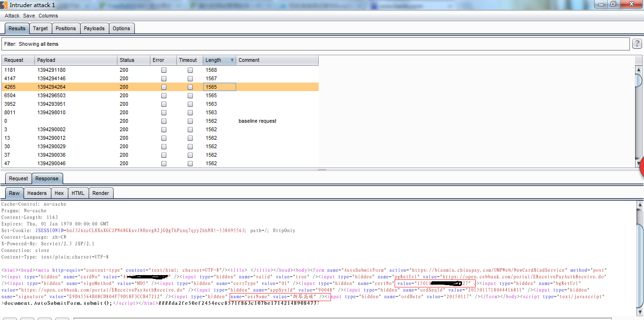The image size is (644, 320).
Task: Select row with payload 1394290002
Action: [x=160, y=129]
